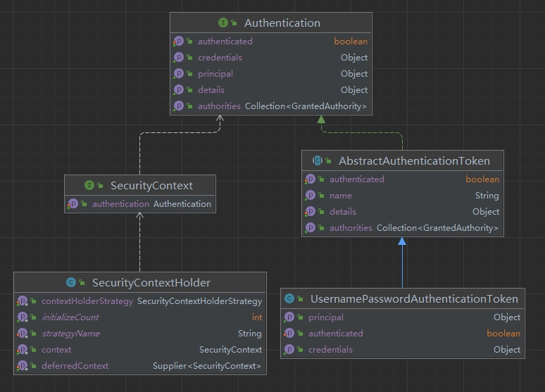This screenshot has width=545, height=392.
Task: Select the SecurityContext node title
Action: [x=151, y=186]
